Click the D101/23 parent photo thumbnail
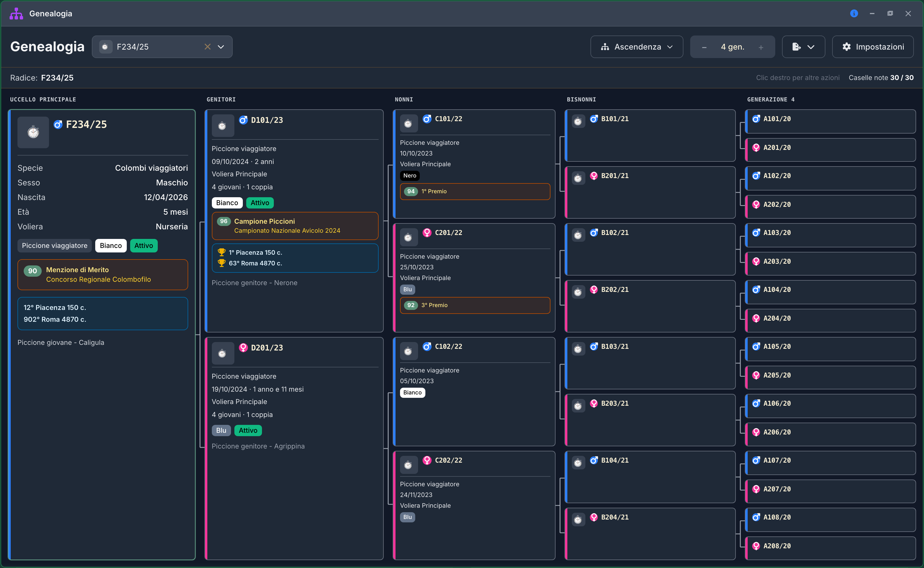The image size is (924, 568). [223, 126]
